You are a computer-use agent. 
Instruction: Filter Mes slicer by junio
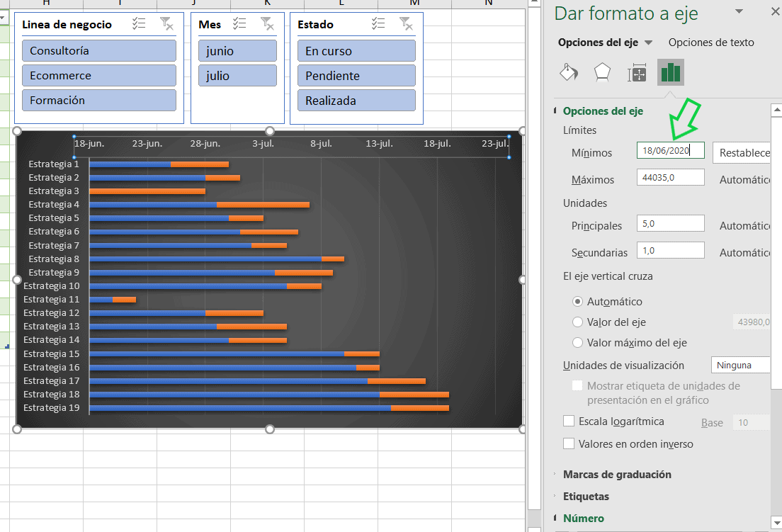(x=237, y=51)
